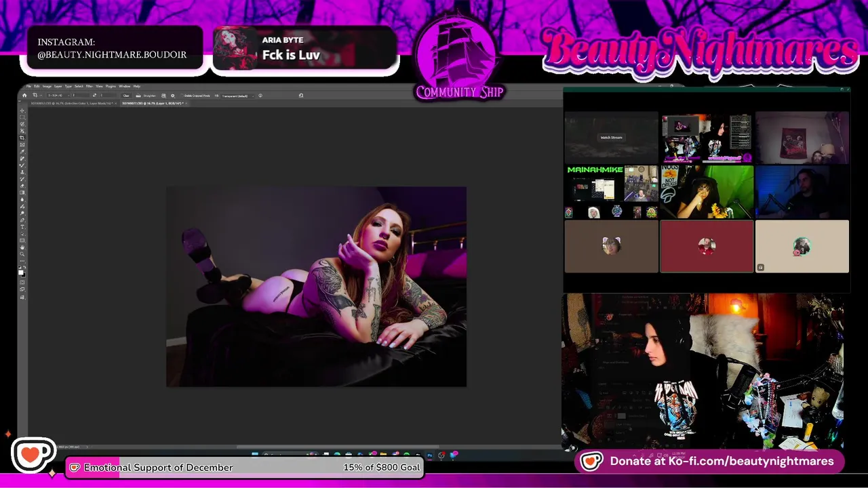The height and width of the screenshot is (488, 868).
Task: Open the Layer menu
Action: click(58, 86)
